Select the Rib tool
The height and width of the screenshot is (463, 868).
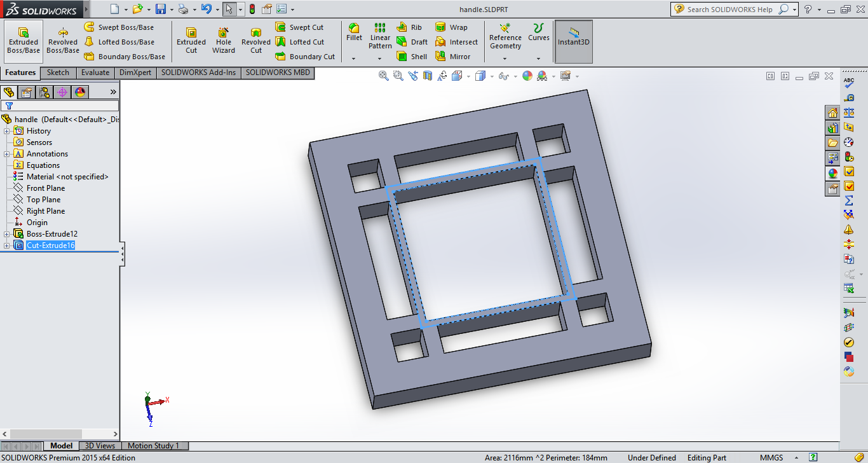coord(409,27)
